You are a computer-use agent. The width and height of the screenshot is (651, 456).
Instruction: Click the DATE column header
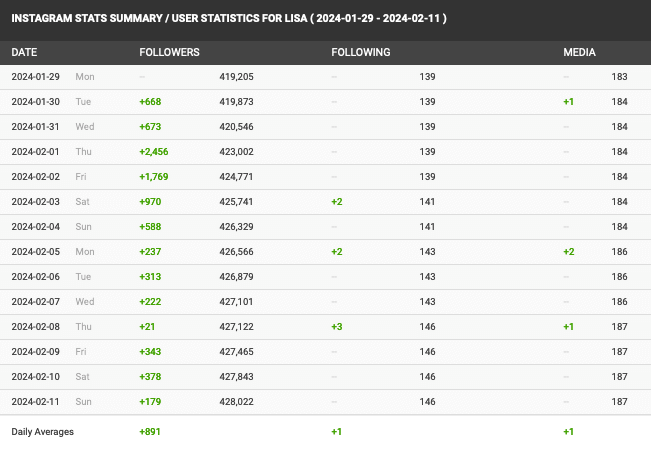pos(24,52)
